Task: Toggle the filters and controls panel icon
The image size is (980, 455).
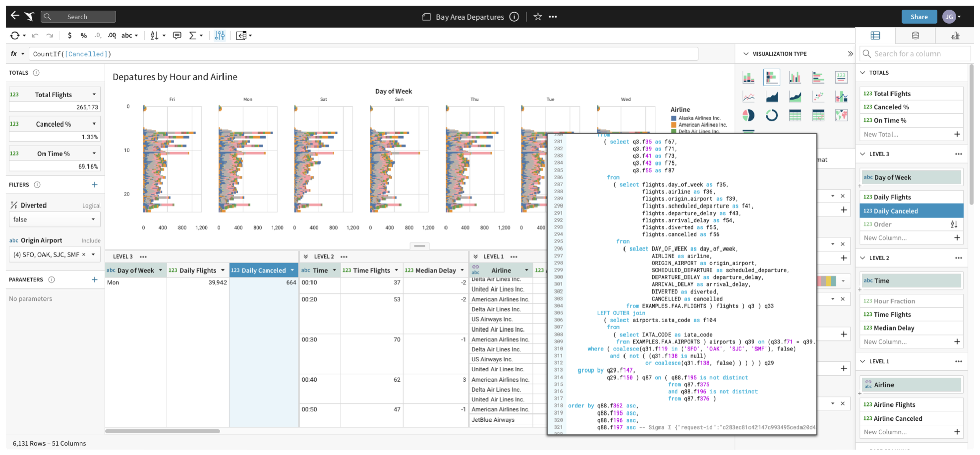Action: pyautogui.click(x=219, y=35)
